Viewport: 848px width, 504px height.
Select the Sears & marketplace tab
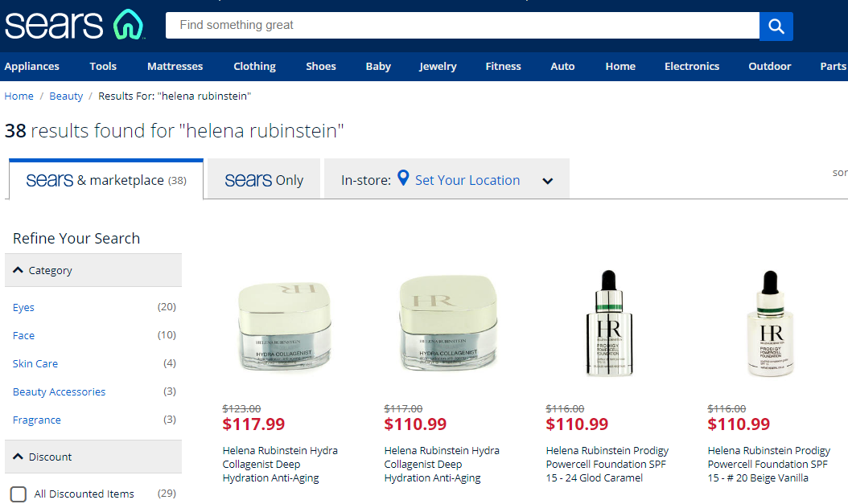(x=106, y=179)
